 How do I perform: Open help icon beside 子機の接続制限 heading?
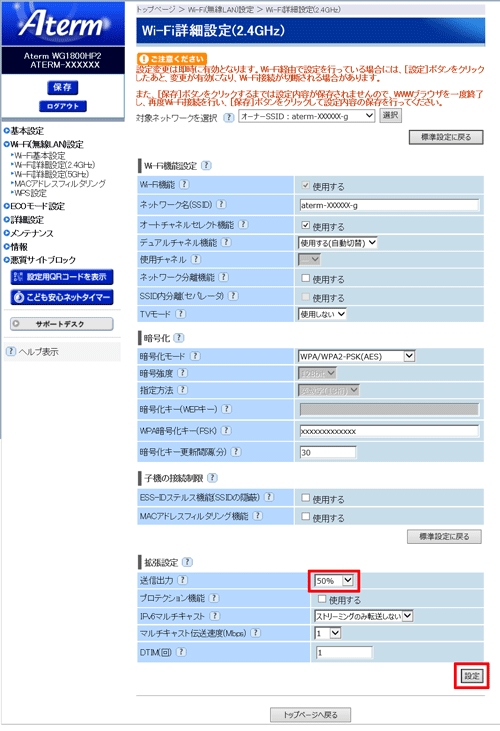pyautogui.click(x=212, y=477)
